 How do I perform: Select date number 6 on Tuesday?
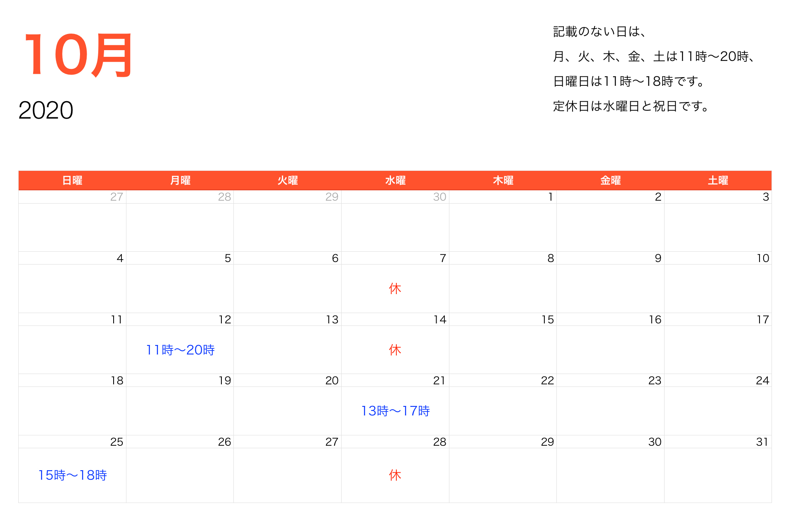pos(335,258)
